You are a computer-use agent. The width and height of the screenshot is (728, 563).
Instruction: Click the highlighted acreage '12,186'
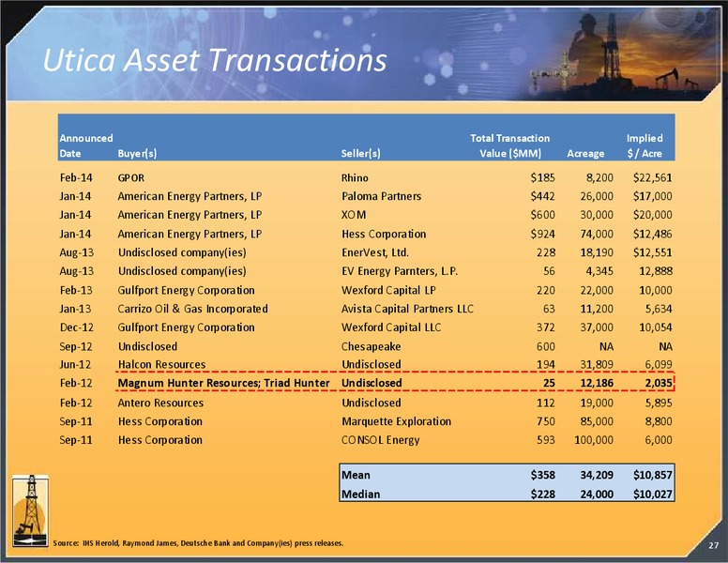coord(597,383)
